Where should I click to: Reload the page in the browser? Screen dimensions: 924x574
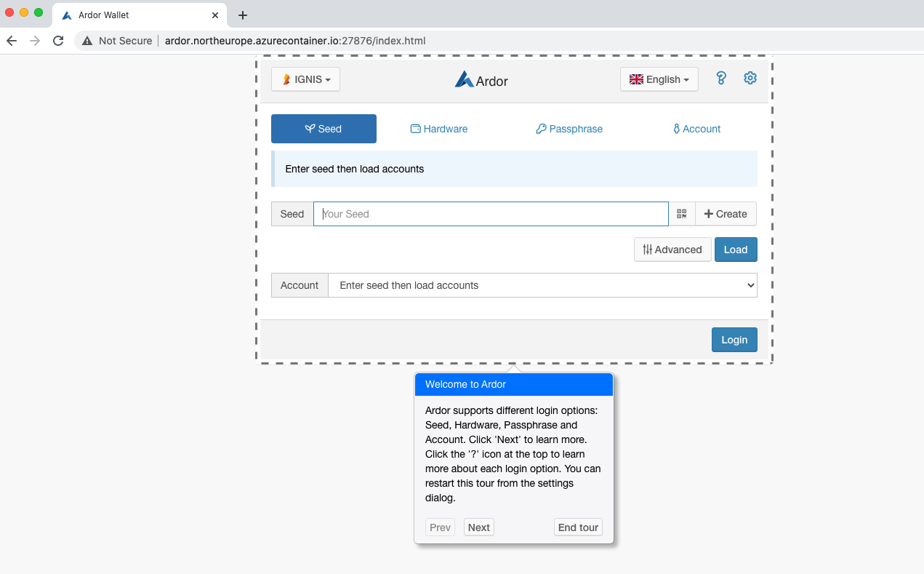58,41
